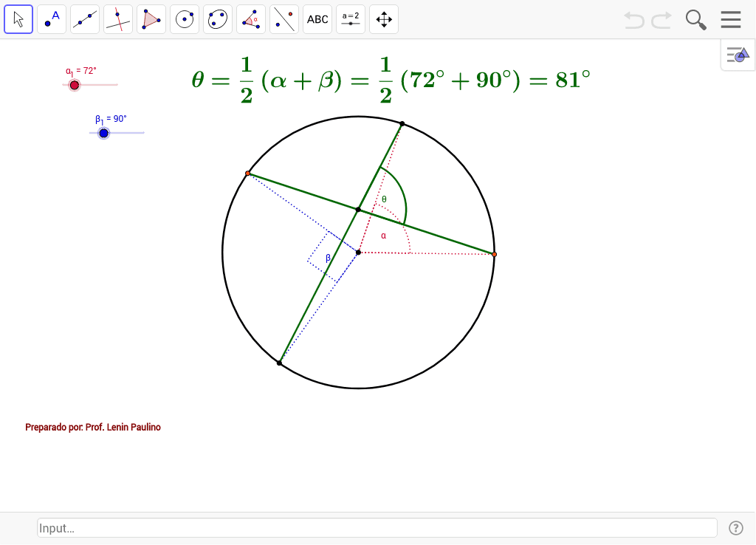Select the Angle measurement tool
This screenshot has height=545, width=756.
251,19
